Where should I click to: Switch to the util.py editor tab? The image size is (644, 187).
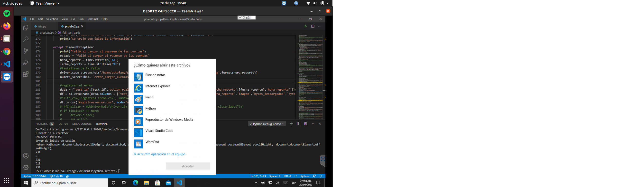coord(43,26)
